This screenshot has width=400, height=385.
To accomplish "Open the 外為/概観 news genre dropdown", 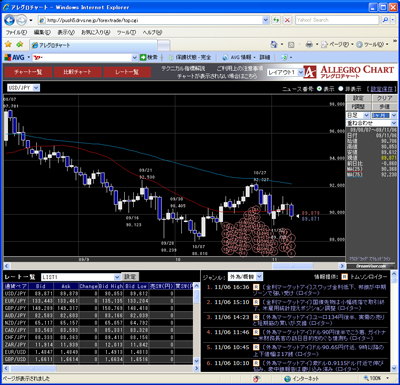I will pyautogui.click(x=245, y=277).
